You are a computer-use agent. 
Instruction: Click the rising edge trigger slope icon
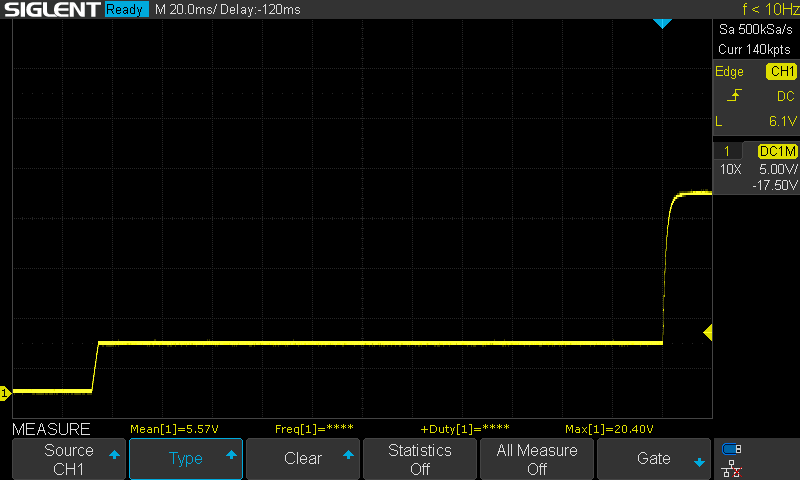pyautogui.click(x=735, y=96)
